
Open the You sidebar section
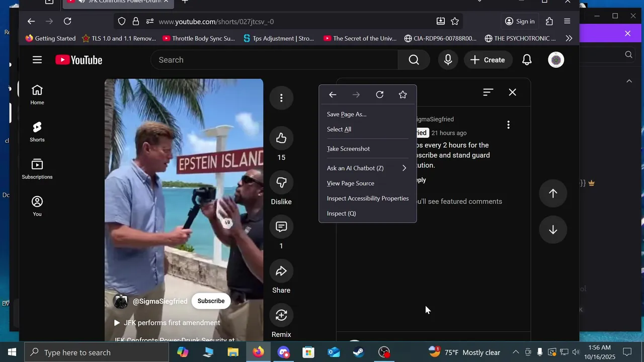point(37,206)
